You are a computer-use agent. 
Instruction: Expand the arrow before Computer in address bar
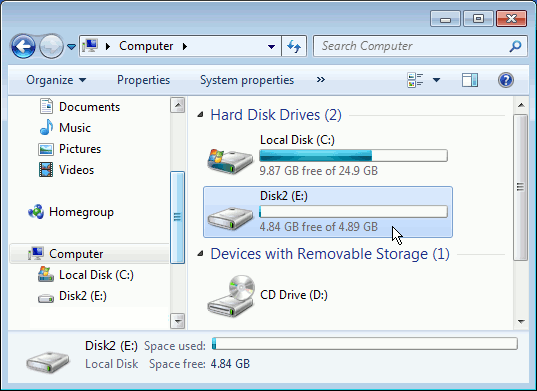(108, 46)
